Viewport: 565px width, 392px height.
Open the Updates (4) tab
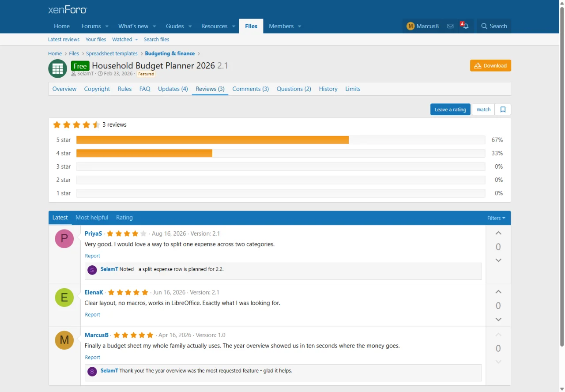(173, 89)
